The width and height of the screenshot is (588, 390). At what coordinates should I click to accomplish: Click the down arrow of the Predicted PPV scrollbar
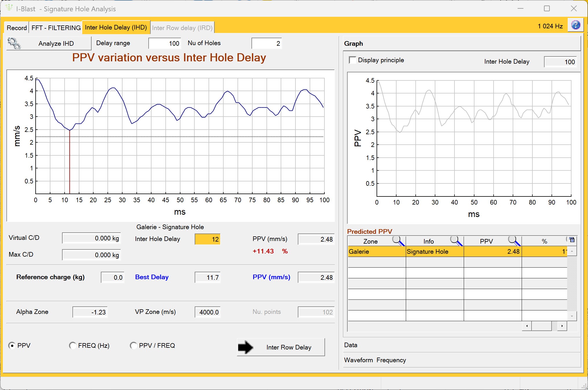point(572,316)
